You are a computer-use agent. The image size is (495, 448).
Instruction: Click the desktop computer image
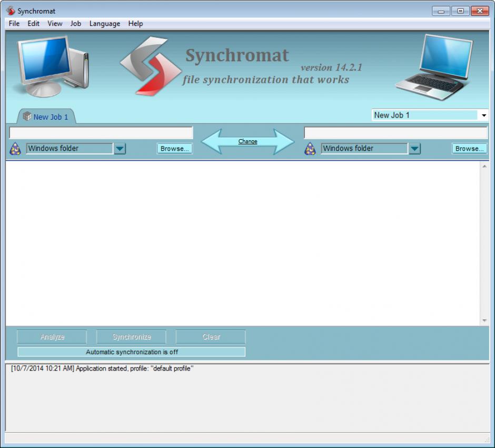52,66
